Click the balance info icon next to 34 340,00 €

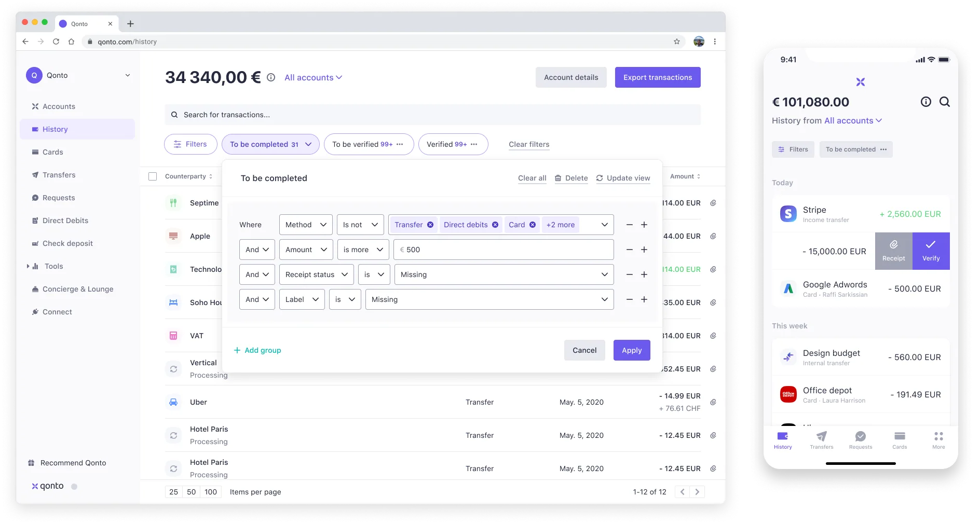pyautogui.click(x=271, y=77)
